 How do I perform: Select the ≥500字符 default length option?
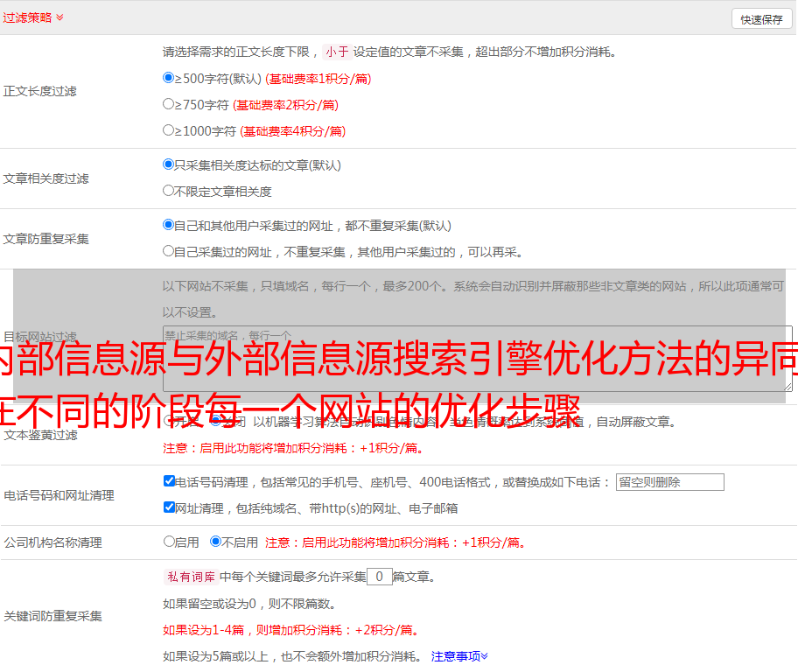click(168, 77)
